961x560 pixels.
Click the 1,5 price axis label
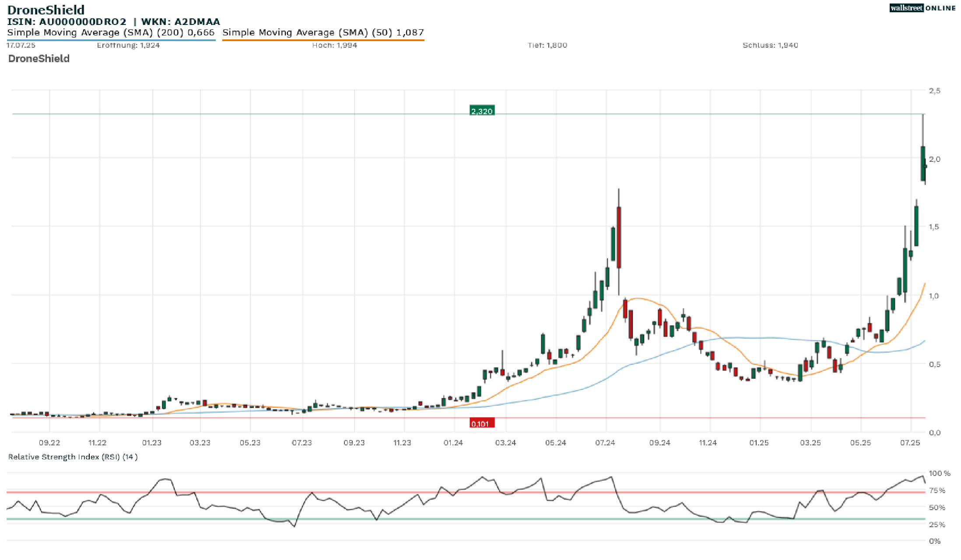[934, 227]
